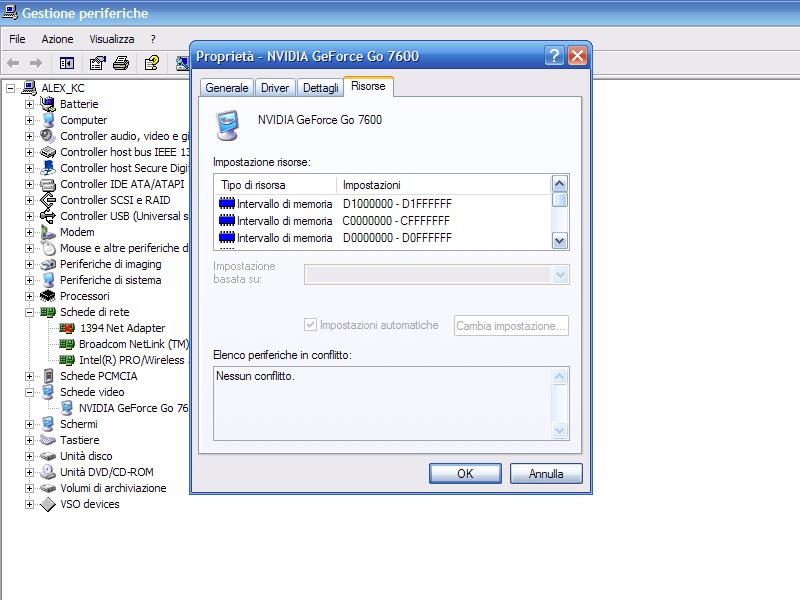Select NVIDIA GeForce Go 7600 tree icon
This screenshot has height=600, width=800.
point(67,408)
